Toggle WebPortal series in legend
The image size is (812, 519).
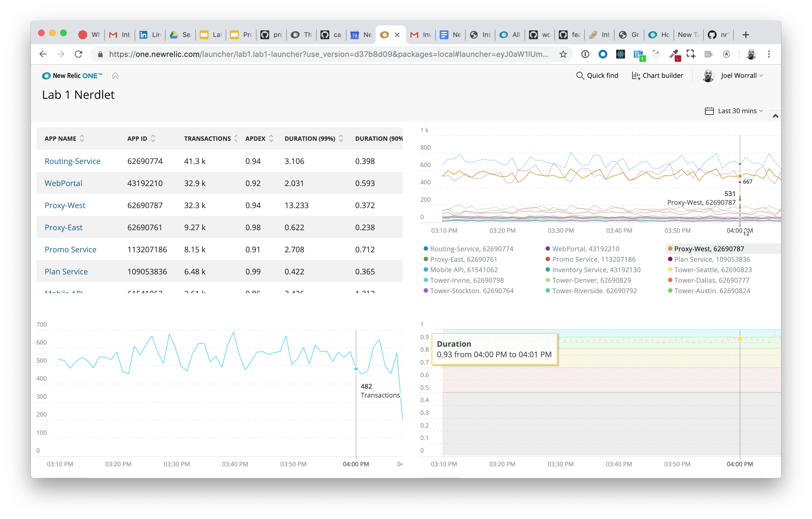[585, 249]
